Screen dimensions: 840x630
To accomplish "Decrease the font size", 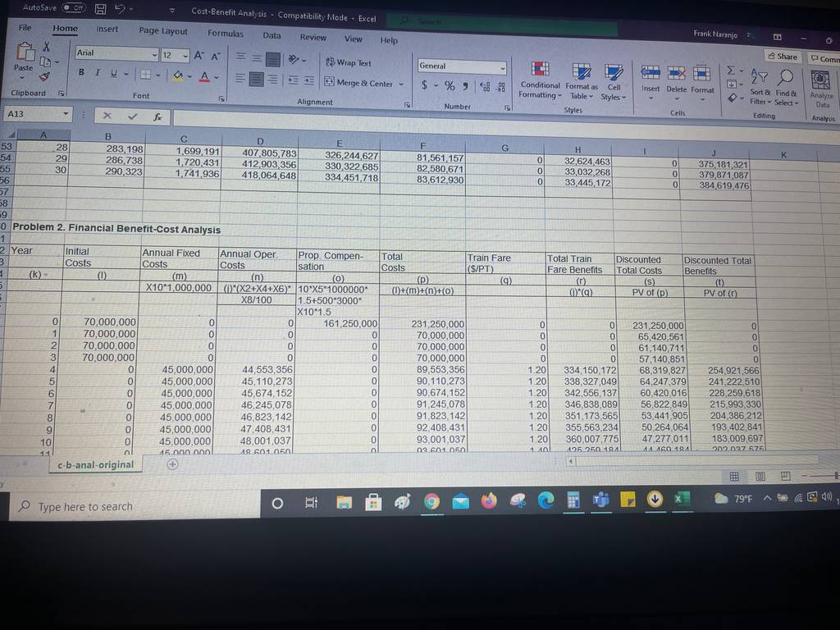I will pos(216,56).
